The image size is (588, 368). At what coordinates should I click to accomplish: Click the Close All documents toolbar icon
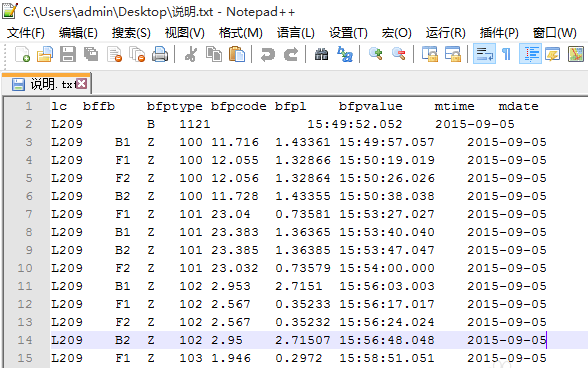137,54
